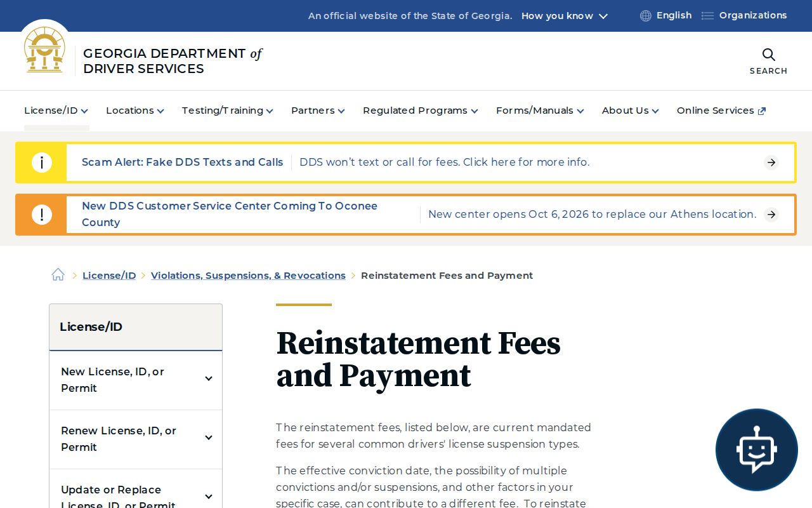Image resolution: width=812 pixels, height=508 pixels.
Task: Go to Online Services
Action: pyautogui.click(x=721, y=110)
